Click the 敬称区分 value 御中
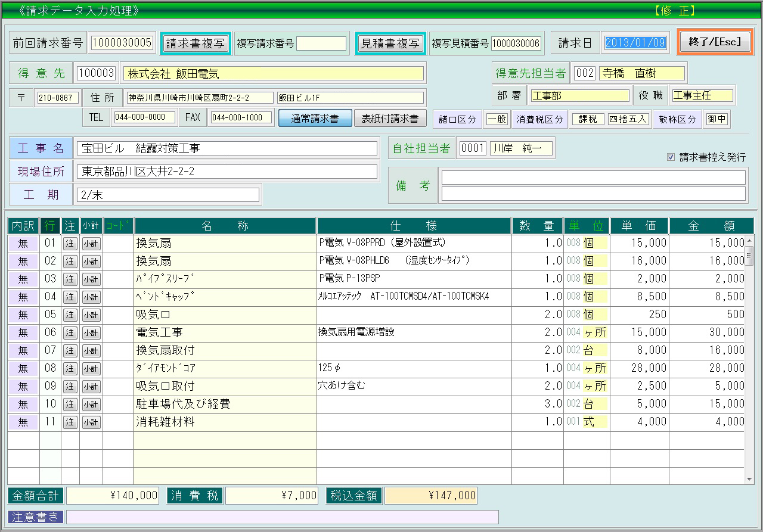The width and height of the screenshot is (763, 532). click(717, 119)
